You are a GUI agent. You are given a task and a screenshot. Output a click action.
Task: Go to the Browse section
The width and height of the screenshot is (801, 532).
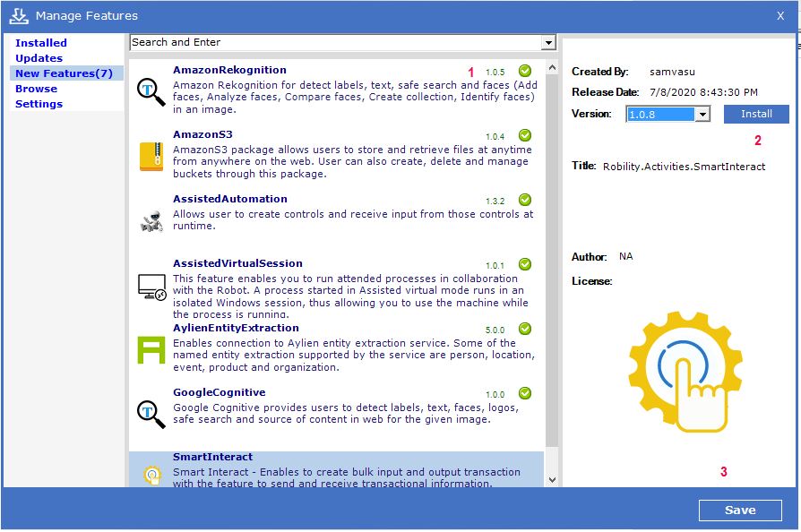[36, 89]
